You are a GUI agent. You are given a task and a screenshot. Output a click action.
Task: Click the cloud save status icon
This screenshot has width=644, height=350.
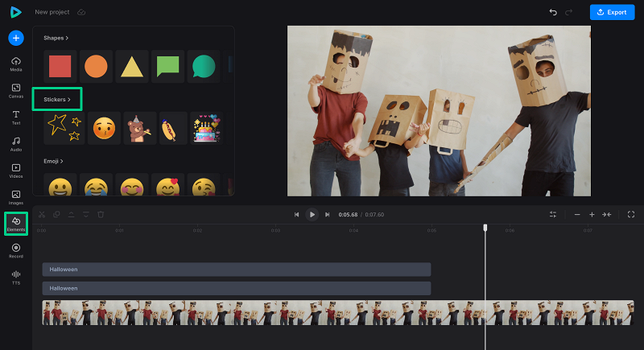[81, 12]
